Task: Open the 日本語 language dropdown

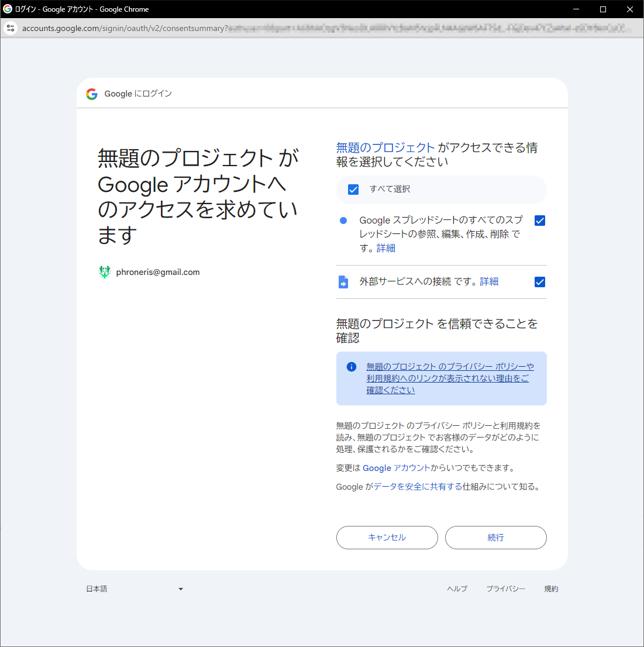Action: [x=135, y=589]
